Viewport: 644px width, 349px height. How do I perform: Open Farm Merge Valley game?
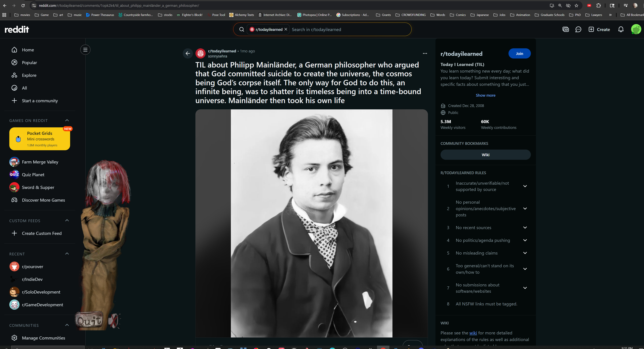point(40,162)
